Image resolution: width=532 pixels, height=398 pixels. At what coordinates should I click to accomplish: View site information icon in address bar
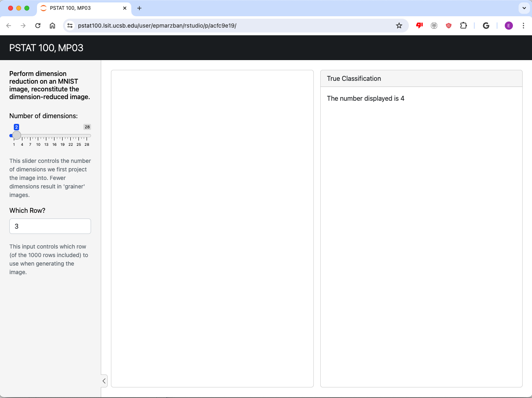tap(70, 26)
